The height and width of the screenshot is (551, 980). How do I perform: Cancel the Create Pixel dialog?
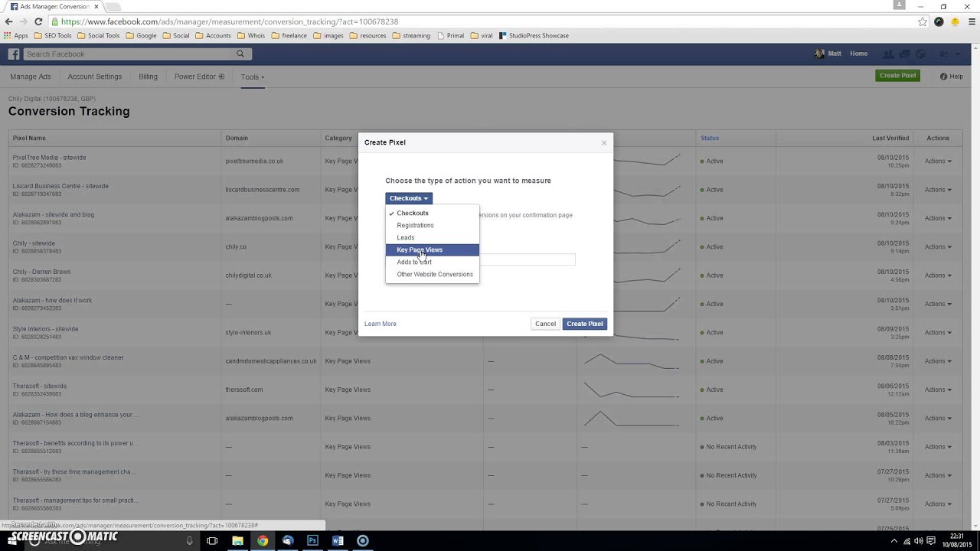[x=545, y=324]
